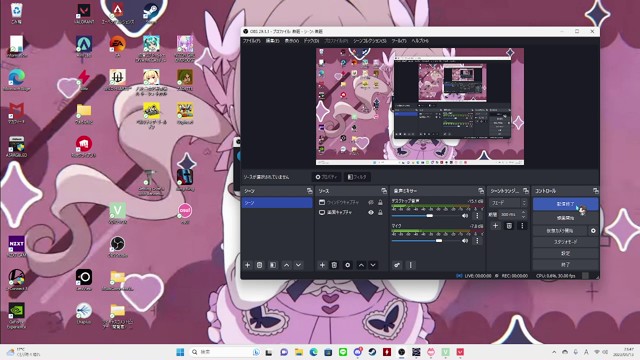Screen dimensions: 640x360
Task: Open Desktop Audio options three-dot menu
Action: 477,216
